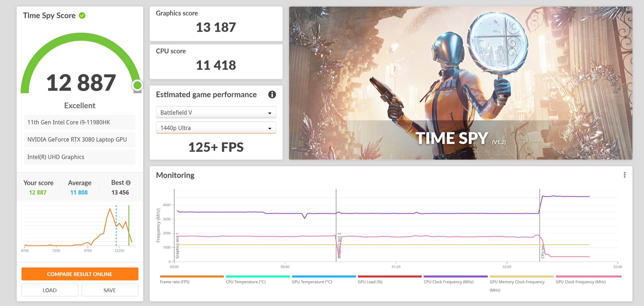The image size is (644, 306).
Task: Click the SAVE button
Action: (110, 290)
